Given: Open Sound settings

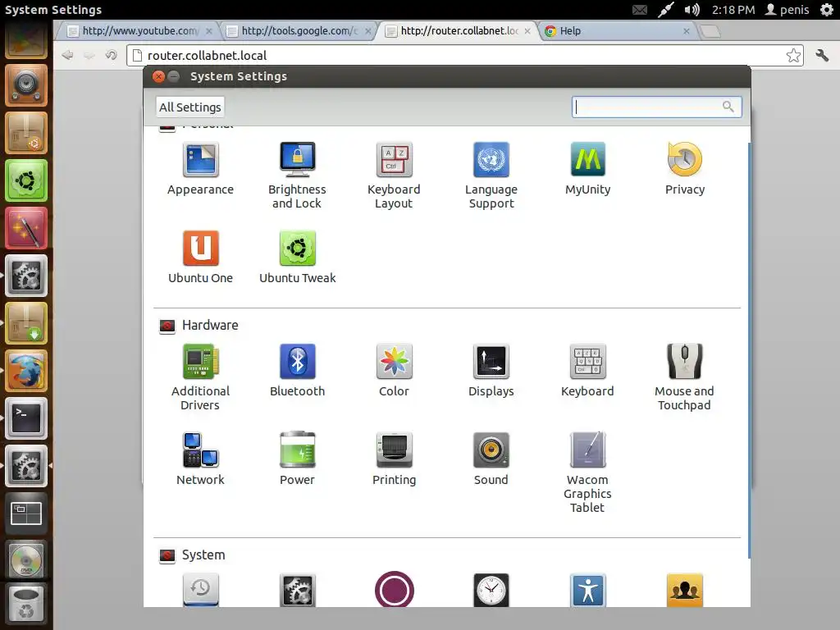Looking at the screenshot, I should [x=491, y=459].
